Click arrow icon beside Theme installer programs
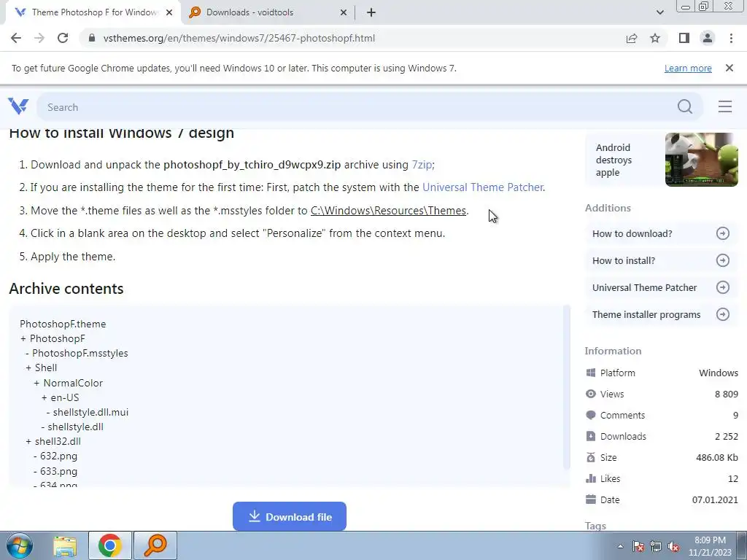This screenshot has width=747, height=560. (x=723, y=314)
